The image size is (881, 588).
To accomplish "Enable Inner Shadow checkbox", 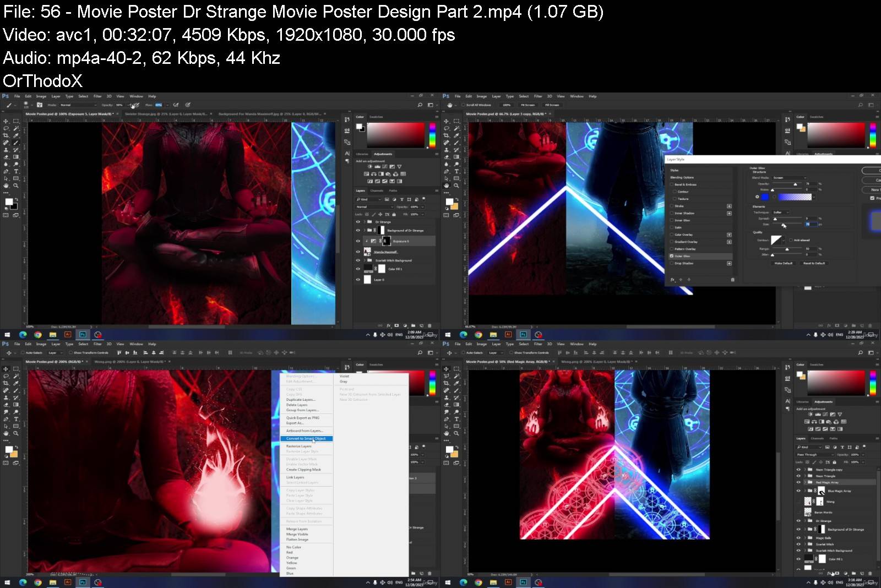I will (x=672, y=213).
